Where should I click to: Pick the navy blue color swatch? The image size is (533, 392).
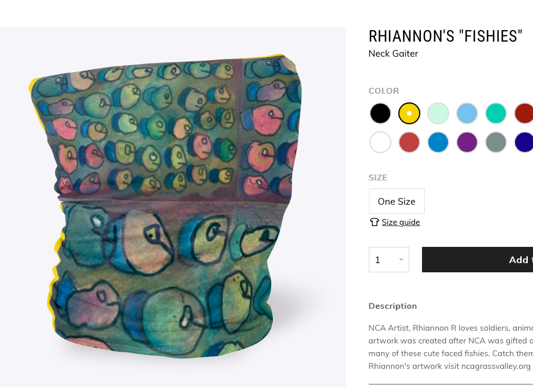click(524, 142)
